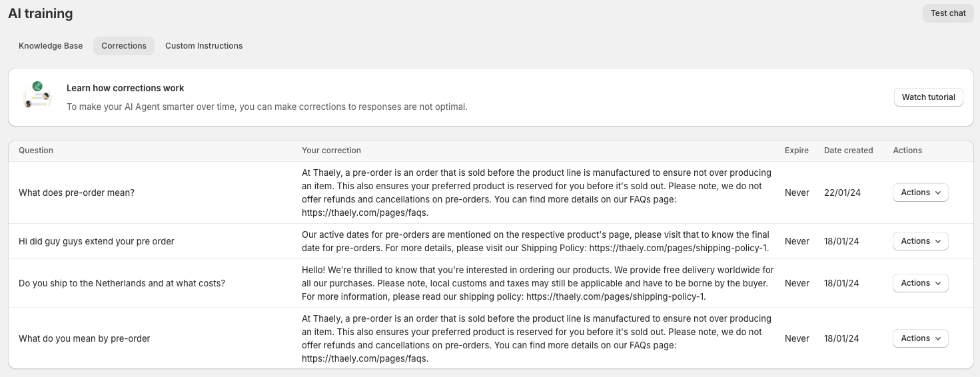Select the Corrections tab
The image size is (980, 377).
(124, 46)
